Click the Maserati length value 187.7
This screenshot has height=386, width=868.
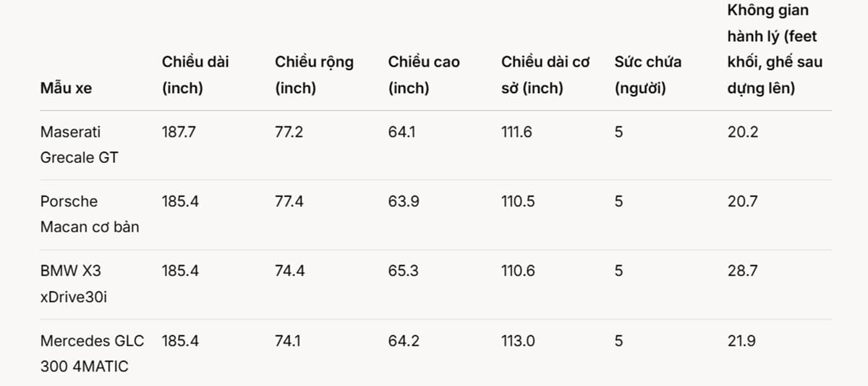179,133
